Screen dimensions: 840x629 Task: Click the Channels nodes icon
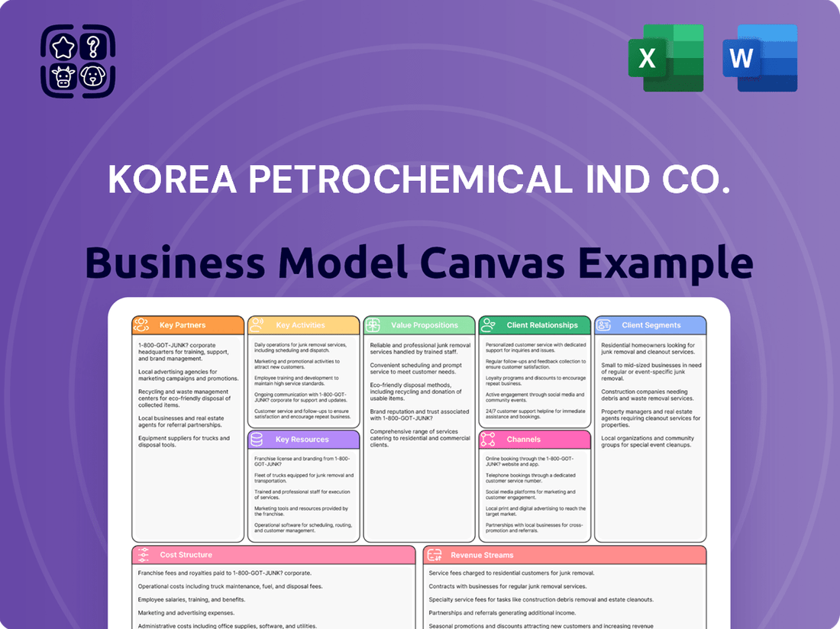tap(488, 439)
